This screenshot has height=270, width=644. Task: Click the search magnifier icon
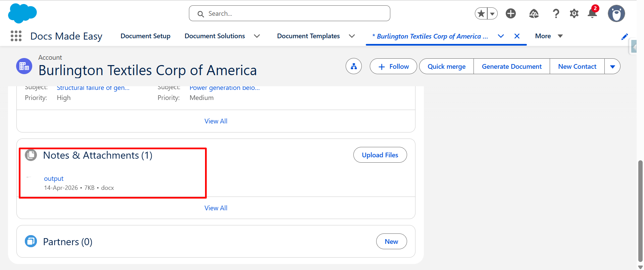coord(201,14)
